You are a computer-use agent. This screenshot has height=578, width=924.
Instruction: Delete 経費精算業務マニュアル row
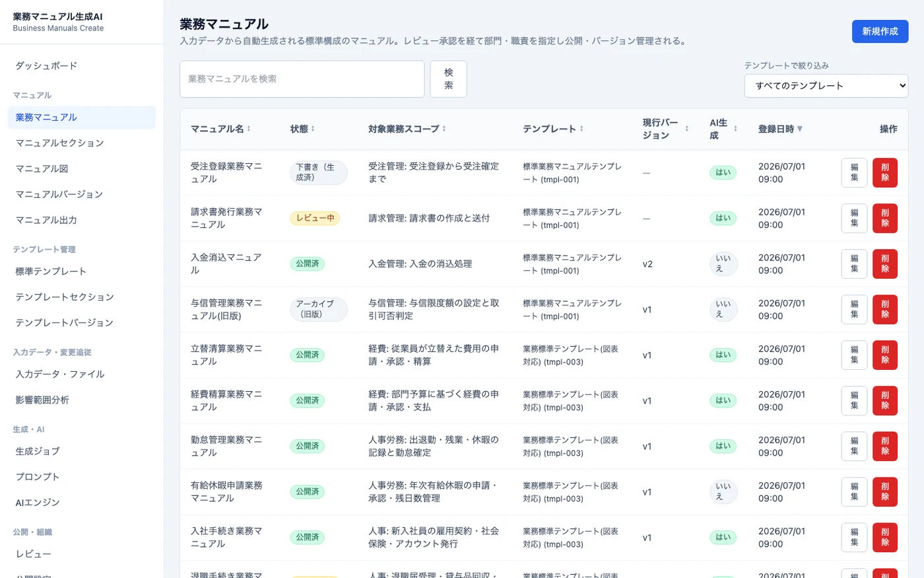[885, 401]
